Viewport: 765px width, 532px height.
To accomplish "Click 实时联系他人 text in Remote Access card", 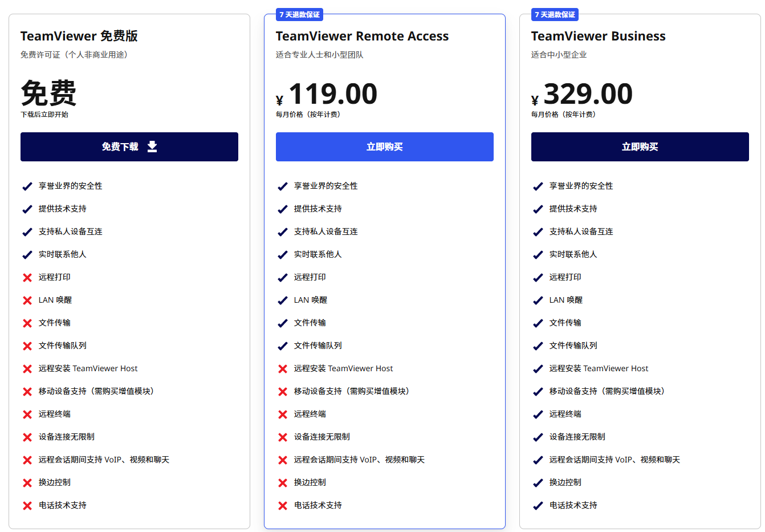I will click(x=318, y=254).
